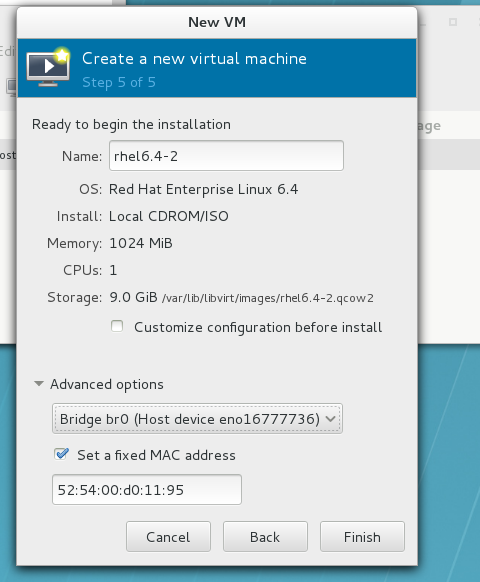Click the Red Hat Enterprise Linux 6.4 text
Viewport: 480px width, 582px height.
coord(203,189)
